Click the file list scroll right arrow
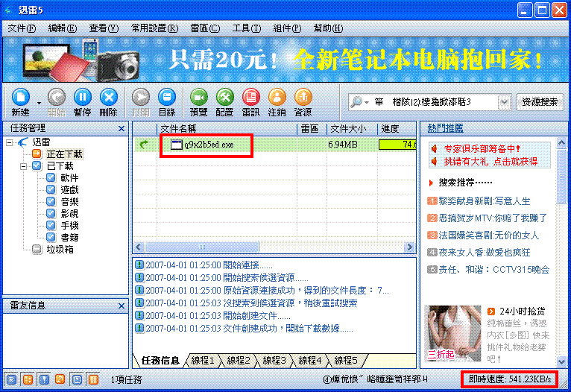 tap(410, 247)
